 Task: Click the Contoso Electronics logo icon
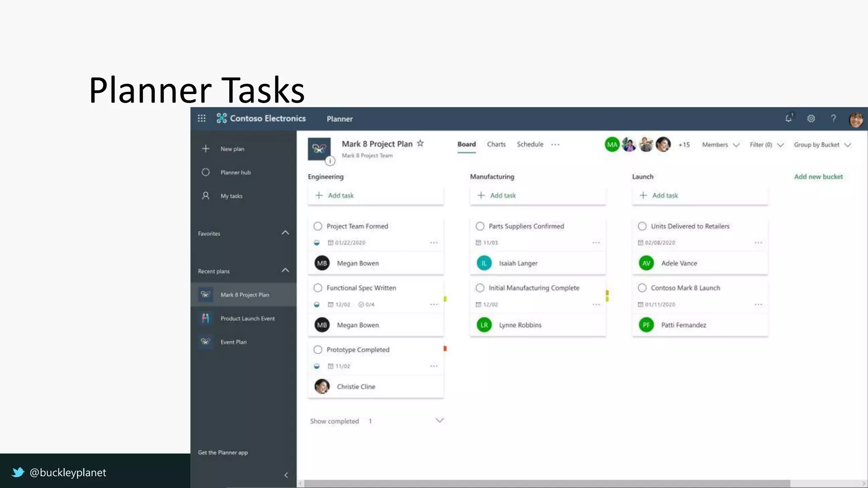pyautogui.click(x=222, y=118)
